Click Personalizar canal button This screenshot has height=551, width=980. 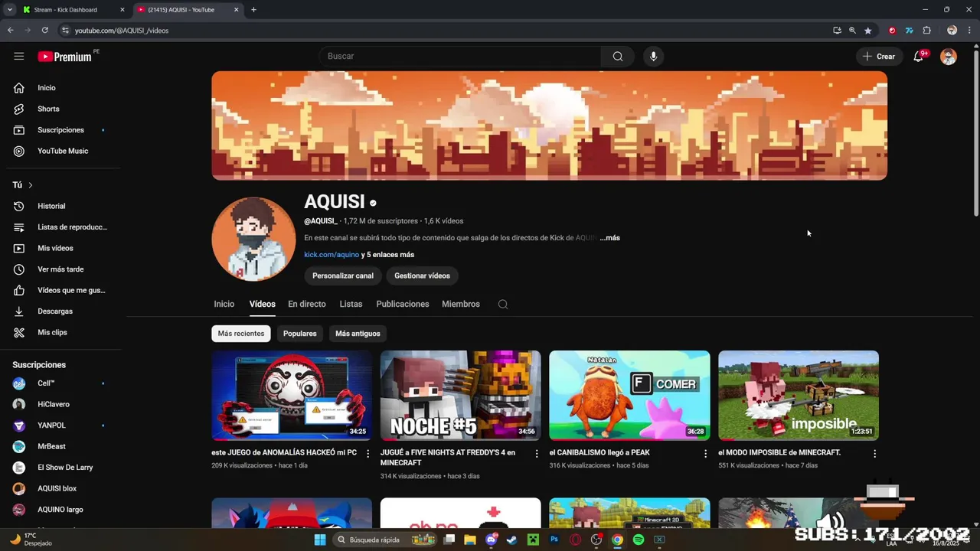[x=343, y=275]
